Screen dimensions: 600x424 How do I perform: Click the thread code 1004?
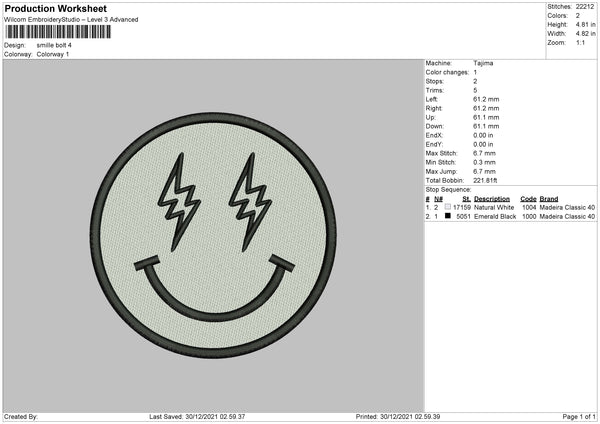pyautogui.click(x=529, y=207)
